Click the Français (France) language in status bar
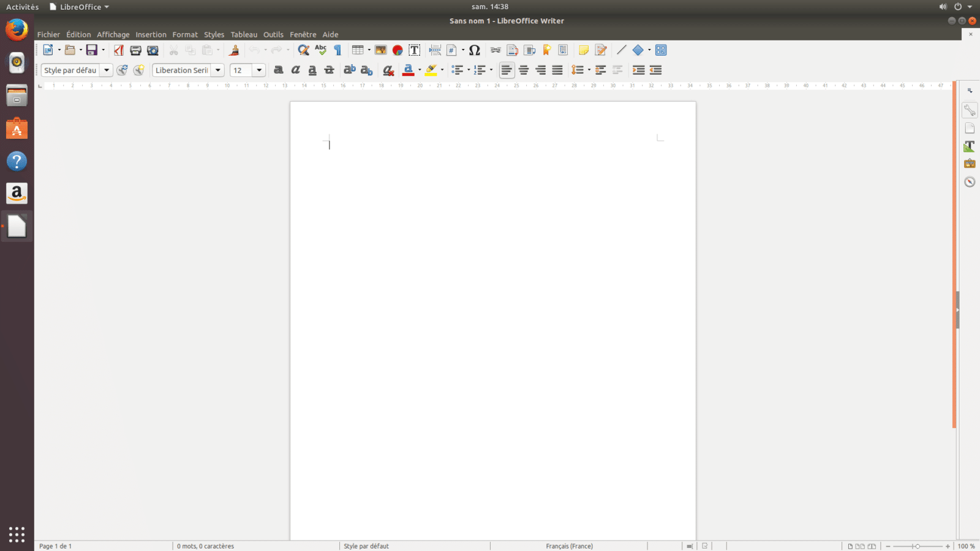 (x=569, y=546)
